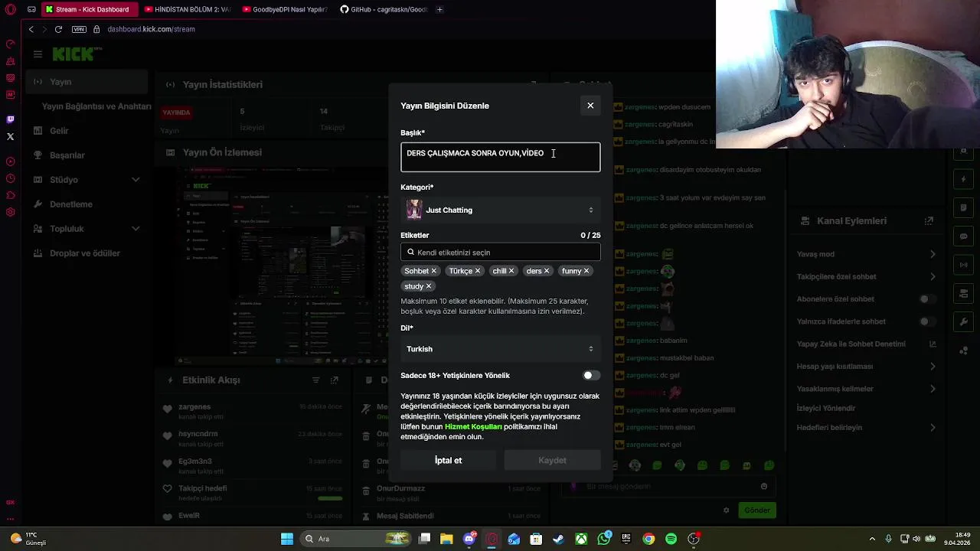Pop out the Etkinlik Akışı panel

click(x=334, y=380)
